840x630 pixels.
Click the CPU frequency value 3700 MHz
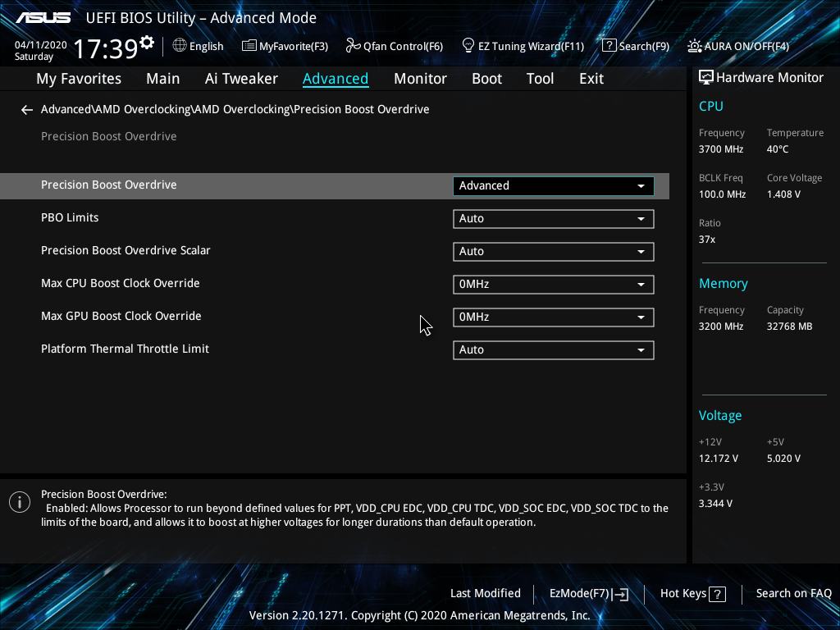pos(720,149)
